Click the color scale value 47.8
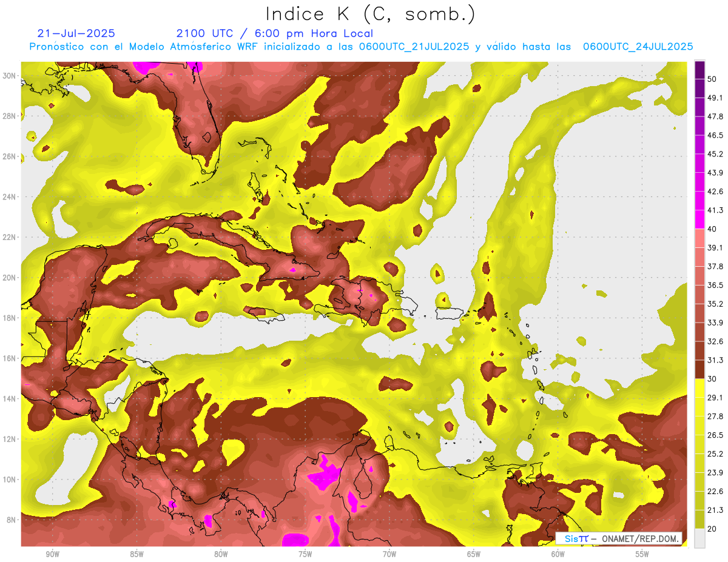Image resolution: width=728 pixels, height=562 pixels. 715,116
